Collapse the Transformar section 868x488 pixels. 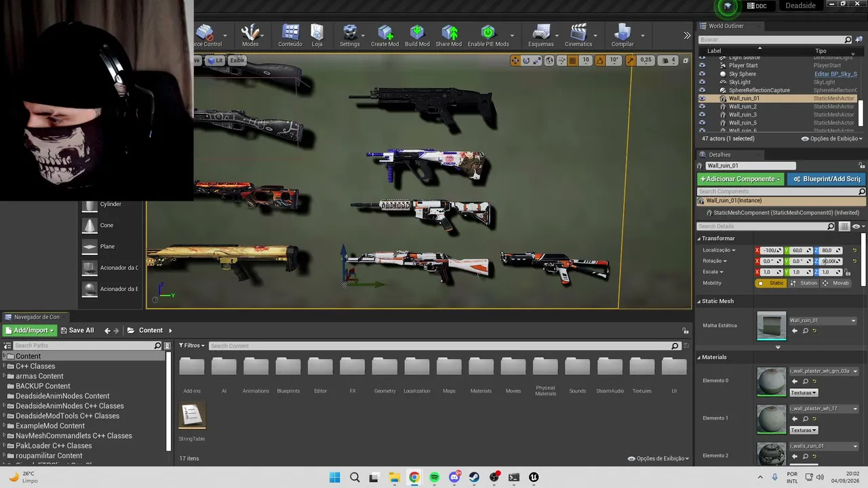pos(699,239)
